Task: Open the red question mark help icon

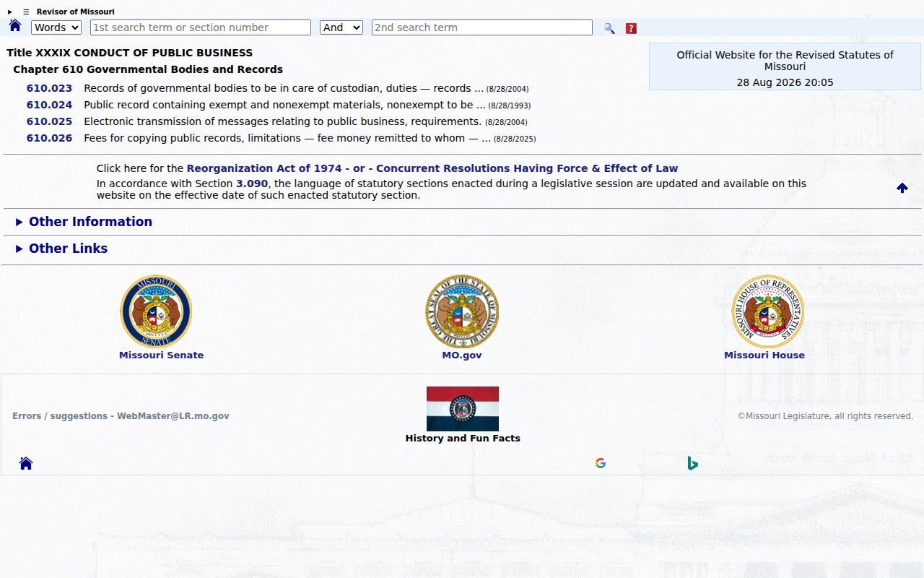Action: [x=631, y=28]
